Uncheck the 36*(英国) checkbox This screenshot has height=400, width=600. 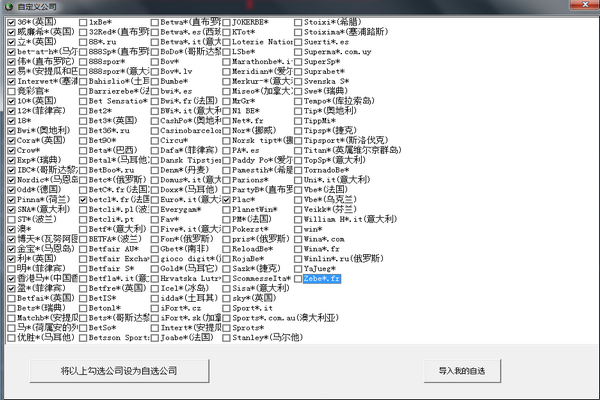[11, 22]
